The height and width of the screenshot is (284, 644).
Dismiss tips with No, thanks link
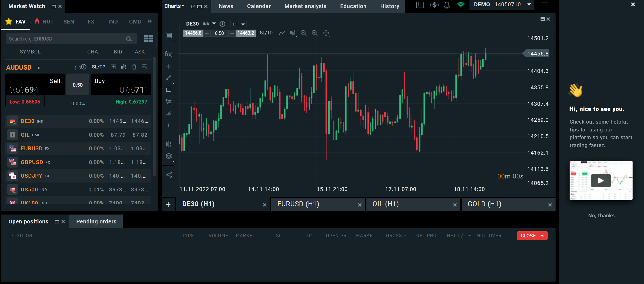tap(601, 216)
